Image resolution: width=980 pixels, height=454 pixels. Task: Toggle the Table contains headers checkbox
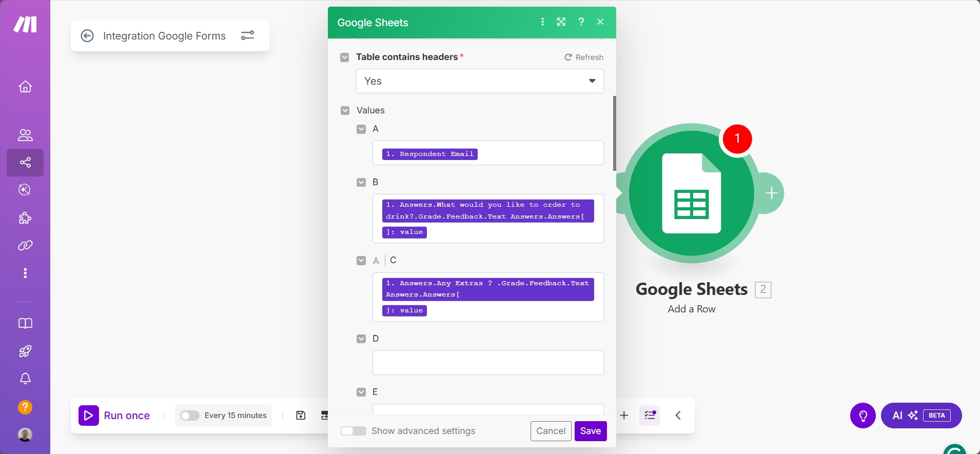coord(345,57)
